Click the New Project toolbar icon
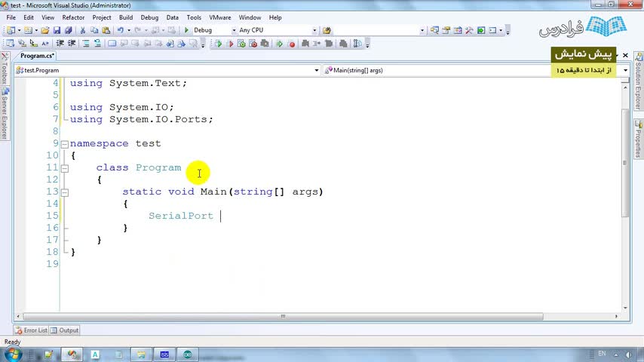The image size is (644, 362). [11, 30]
